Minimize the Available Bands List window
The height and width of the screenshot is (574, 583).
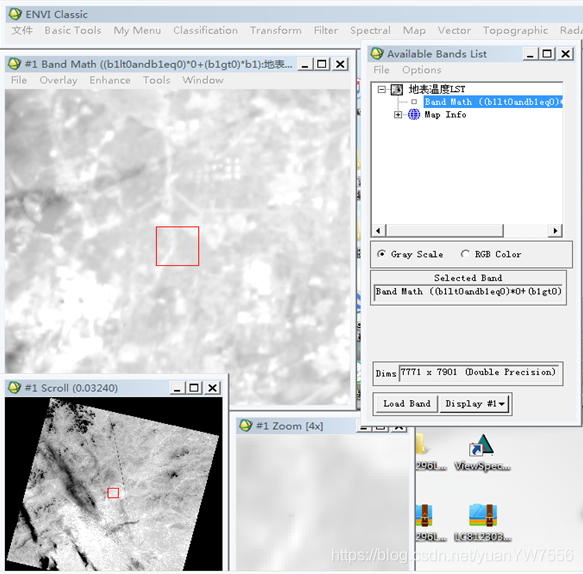point(530,54)
